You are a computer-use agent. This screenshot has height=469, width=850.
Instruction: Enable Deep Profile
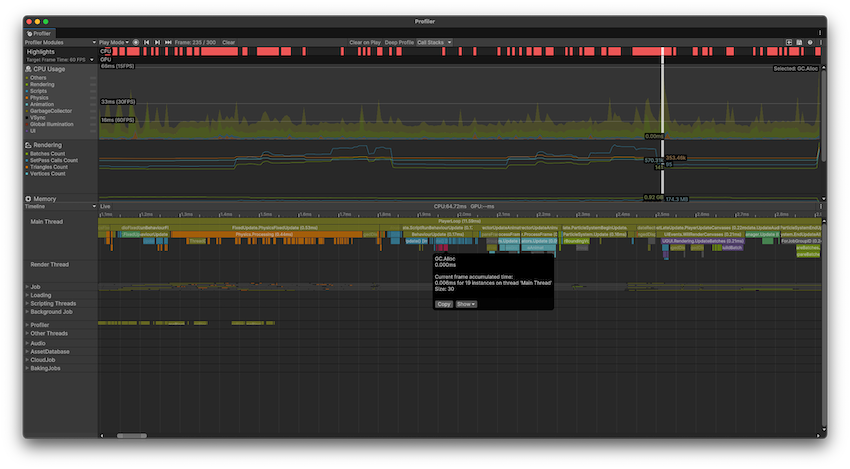point(399,42)
